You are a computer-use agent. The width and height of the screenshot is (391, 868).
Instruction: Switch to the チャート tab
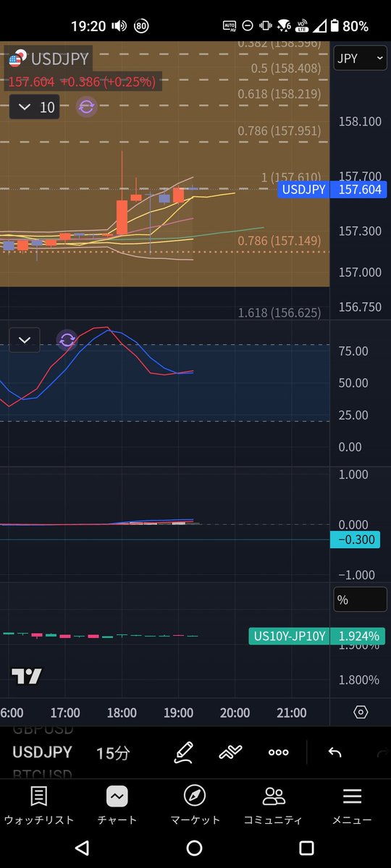coord(117,805)
